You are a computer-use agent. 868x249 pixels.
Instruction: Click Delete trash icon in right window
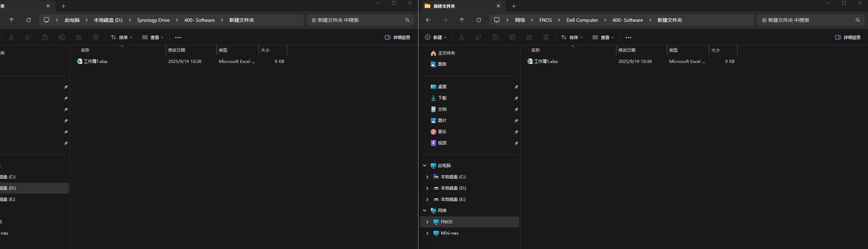(x=546, y=37)
